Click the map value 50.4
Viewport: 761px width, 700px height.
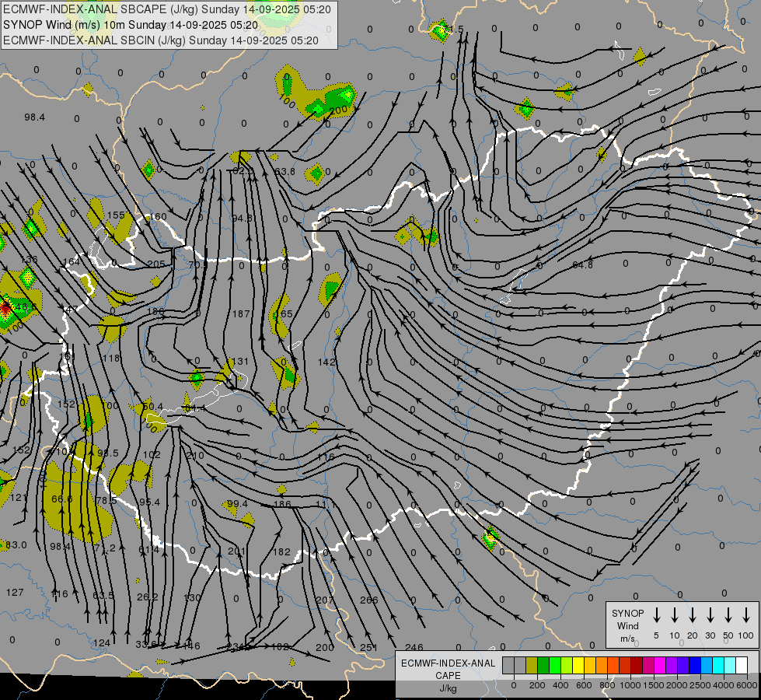click(153, 406)
